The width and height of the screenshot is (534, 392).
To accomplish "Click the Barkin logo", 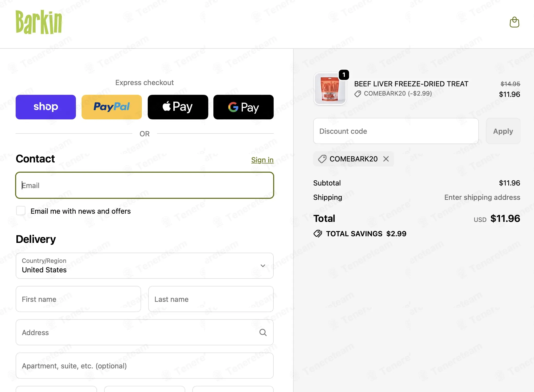I will [39, 22].
